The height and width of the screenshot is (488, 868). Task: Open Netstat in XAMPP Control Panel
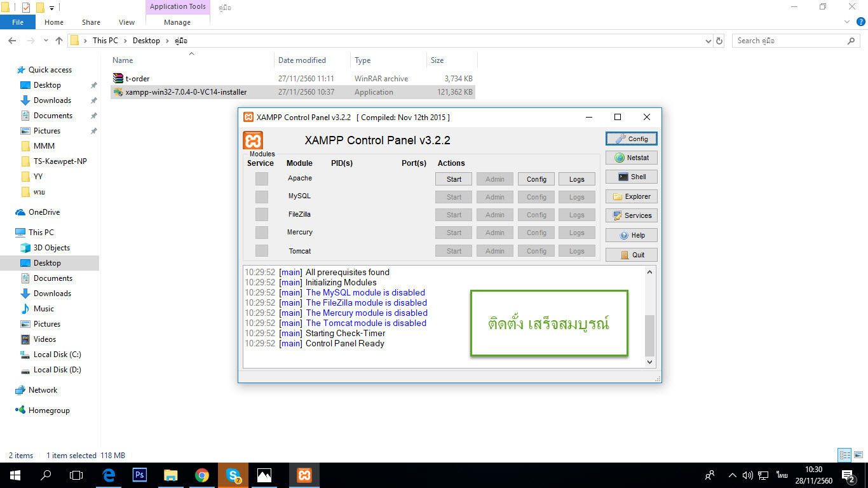pyautogui.click(x=632, y=158)
